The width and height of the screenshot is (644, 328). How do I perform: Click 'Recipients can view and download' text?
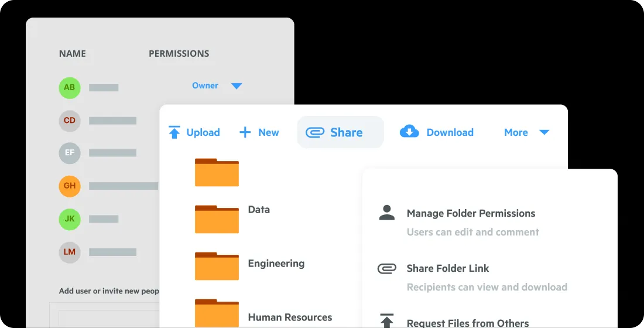coord(487,288)
